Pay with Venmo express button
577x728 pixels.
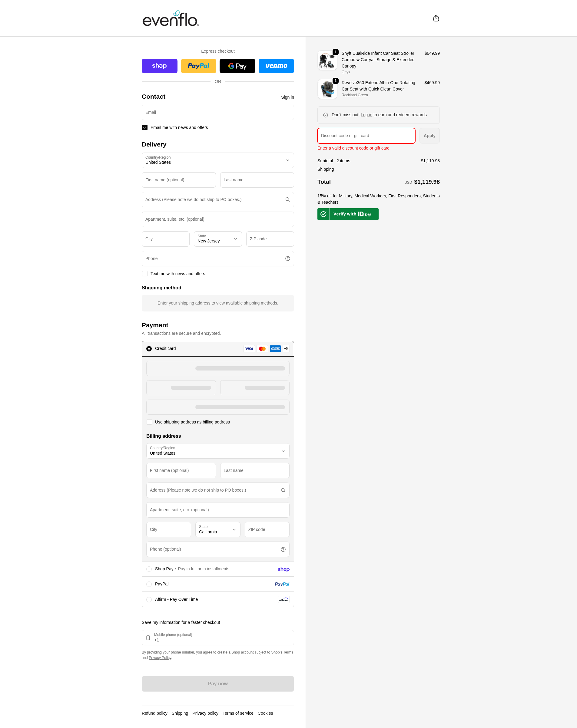276,66
